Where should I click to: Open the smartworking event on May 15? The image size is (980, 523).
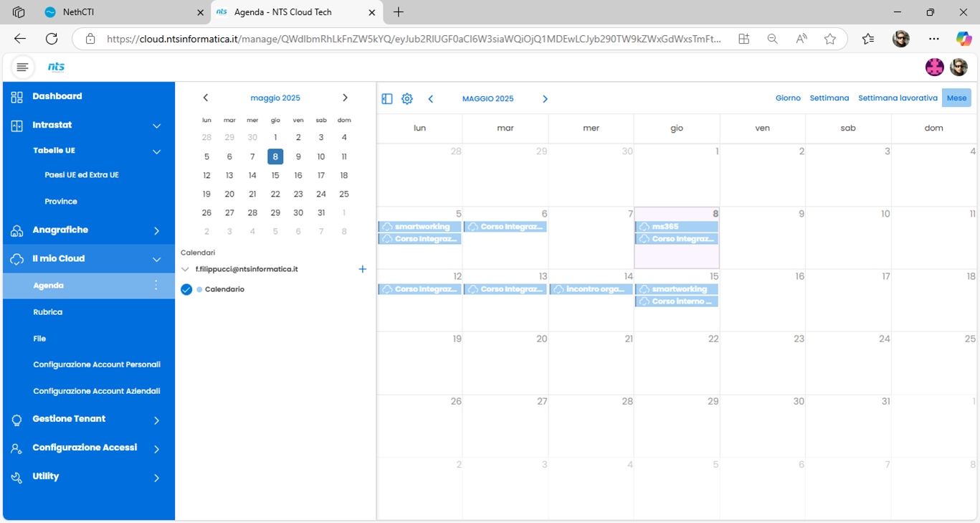pos(677,289)
